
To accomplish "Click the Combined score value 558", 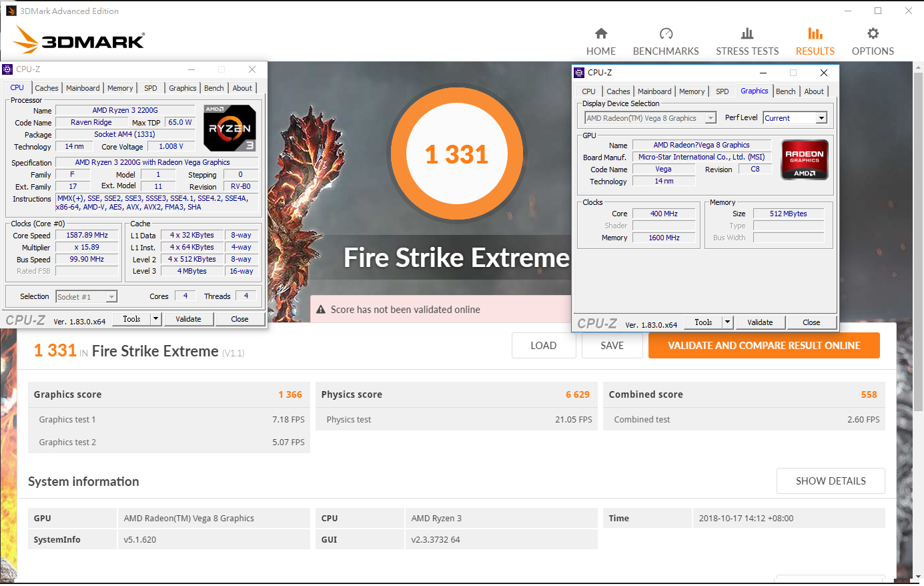I will tap(869, 394).
